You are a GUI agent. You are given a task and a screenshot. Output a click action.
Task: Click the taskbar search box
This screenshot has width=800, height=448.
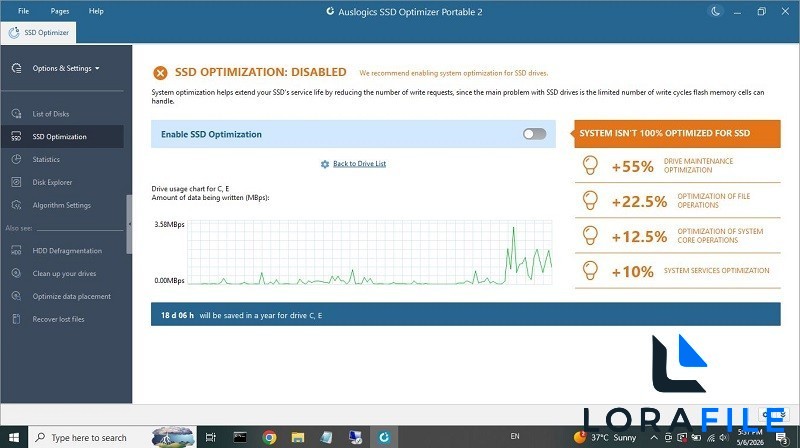112,437
